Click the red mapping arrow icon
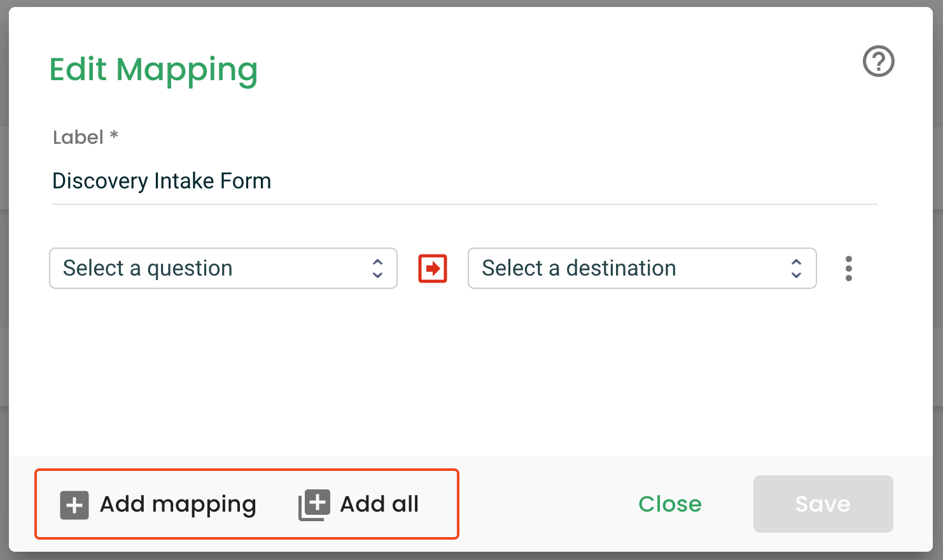This screenshot has height=560, width=943. (433, 268)
